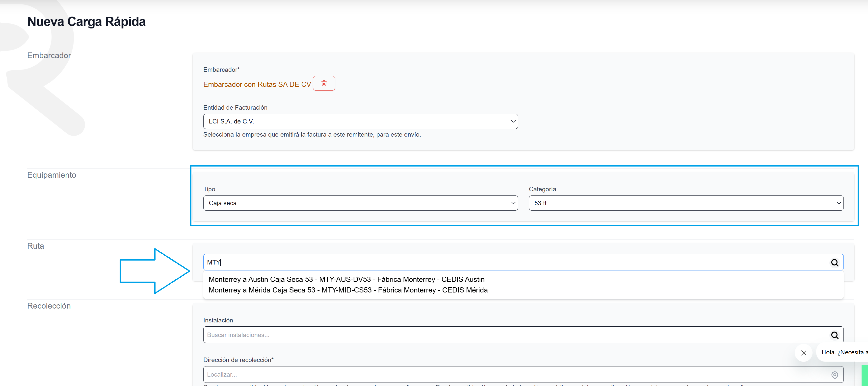Open the Categoría dropdown showing 53 ft

(x=686, y=203)
